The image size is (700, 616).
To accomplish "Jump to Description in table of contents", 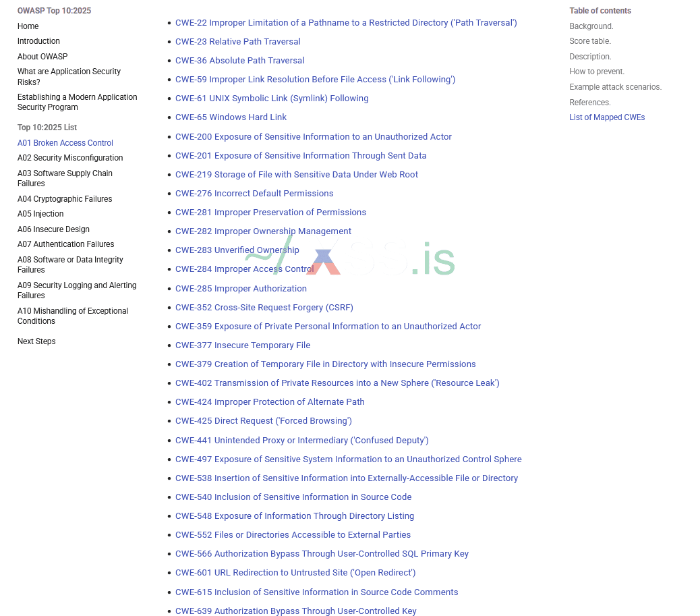I will pyautogui.click(x=590, y=57).
